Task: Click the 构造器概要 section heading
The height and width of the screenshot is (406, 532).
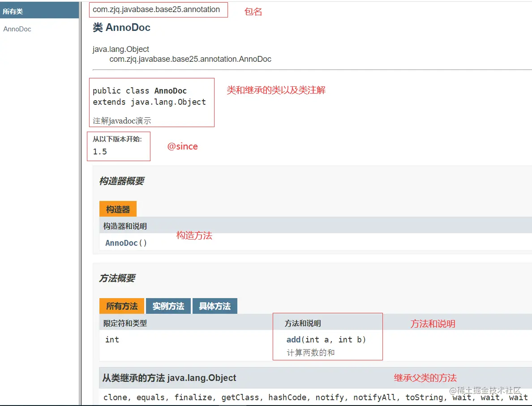Action: pos(122,181)
